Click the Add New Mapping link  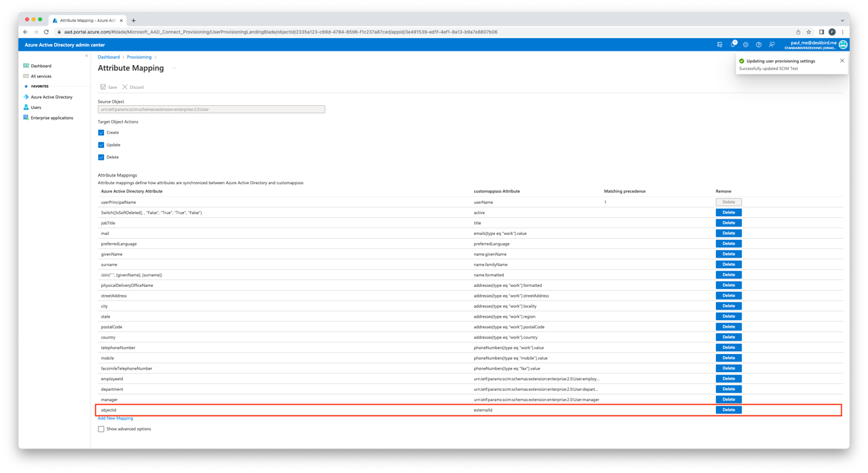tap(115, 418)
